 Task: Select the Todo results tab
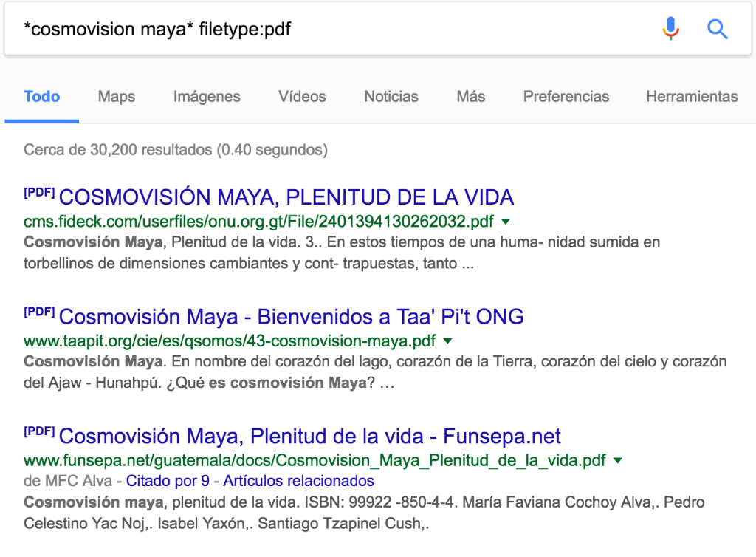pos(42,97)
